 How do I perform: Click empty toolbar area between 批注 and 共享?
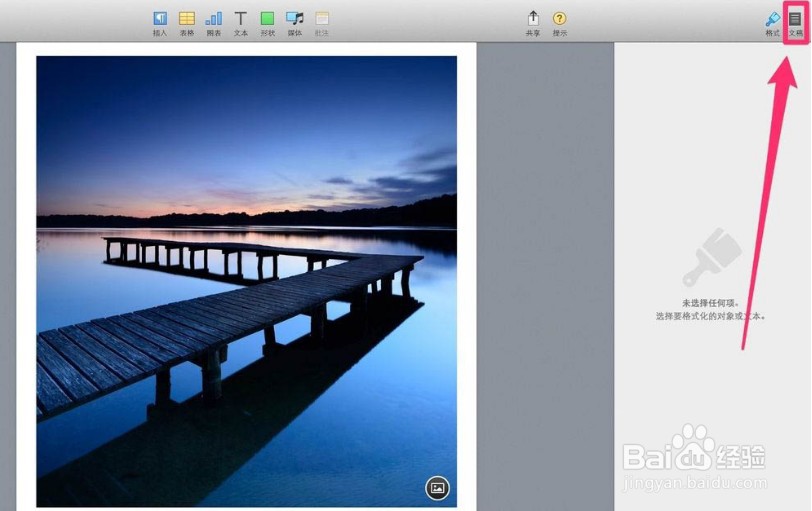coord(427,22)
